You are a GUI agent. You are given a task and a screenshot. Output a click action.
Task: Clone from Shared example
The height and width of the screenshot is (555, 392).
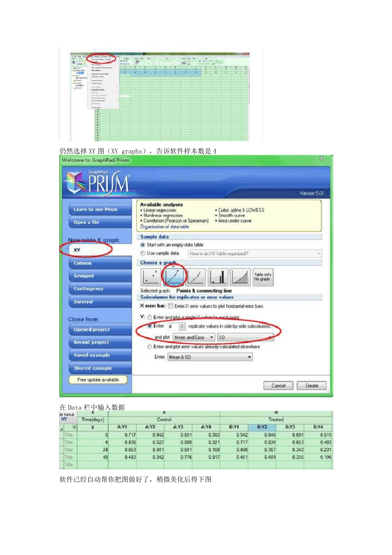click(100, 368)
